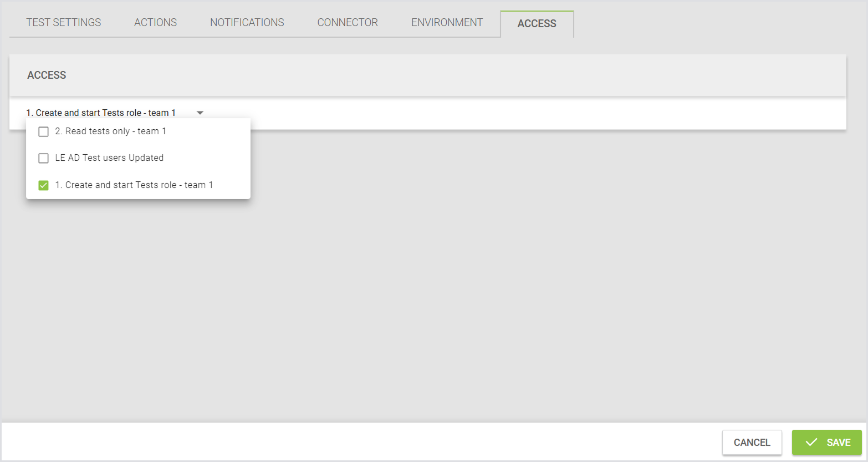Open the Connector tab
Viewport: 868px width, 462px height.
(x=348, y=23)
